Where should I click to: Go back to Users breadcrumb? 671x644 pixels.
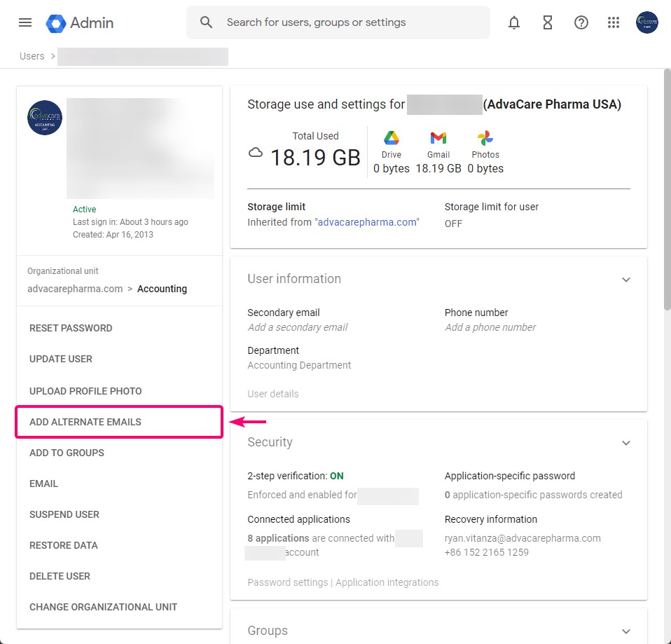click(32, 56)
